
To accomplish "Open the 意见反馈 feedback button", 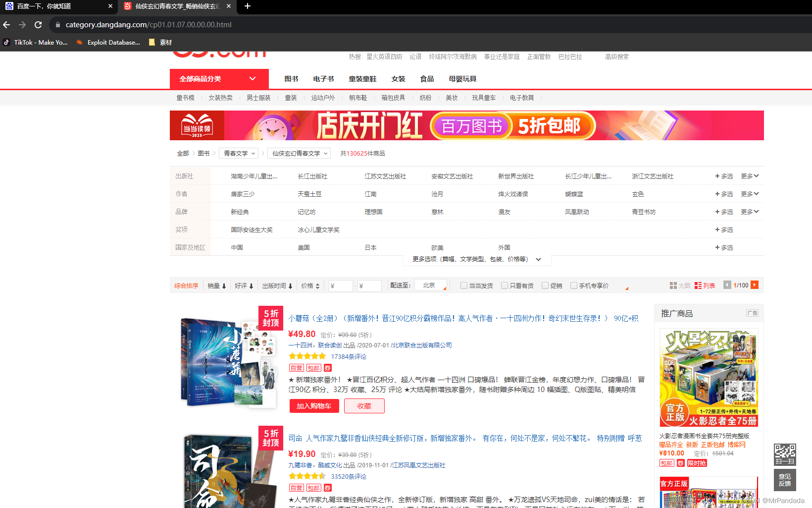I will click(x=785, y=480).
